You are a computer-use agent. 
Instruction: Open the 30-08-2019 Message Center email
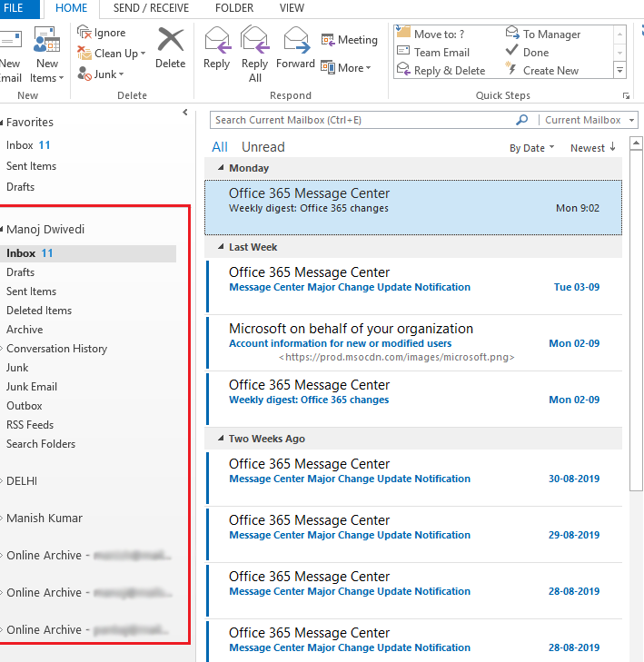point(414,478)
